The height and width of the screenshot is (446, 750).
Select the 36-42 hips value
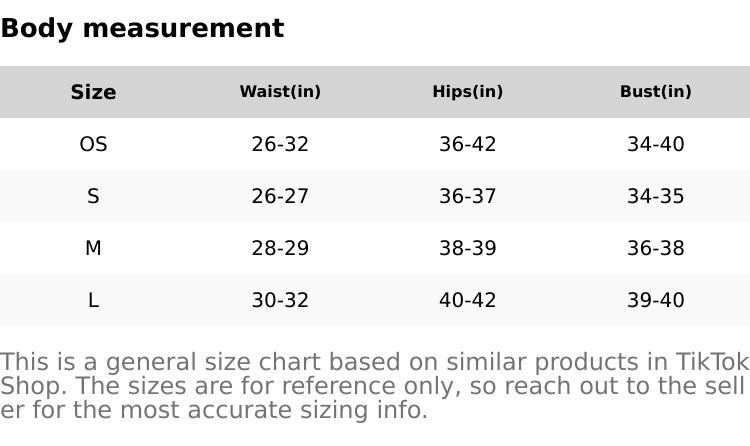click(x=467, y=145)
